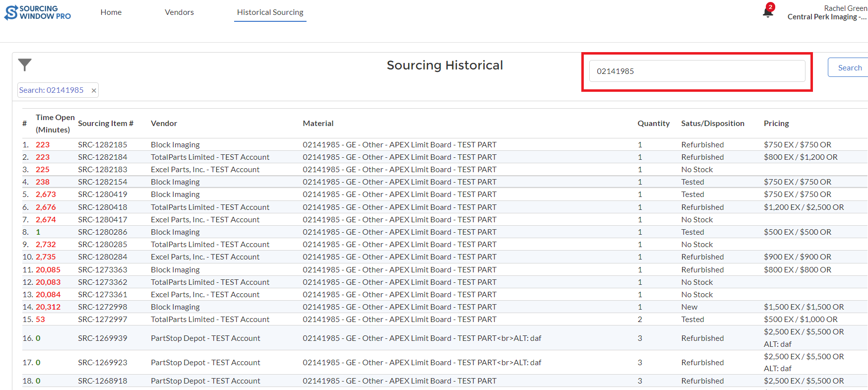The height and width of the screenshot is (390, 868).
Task: Click the Satus/Disposition column header
Action: tap(712, 124)
